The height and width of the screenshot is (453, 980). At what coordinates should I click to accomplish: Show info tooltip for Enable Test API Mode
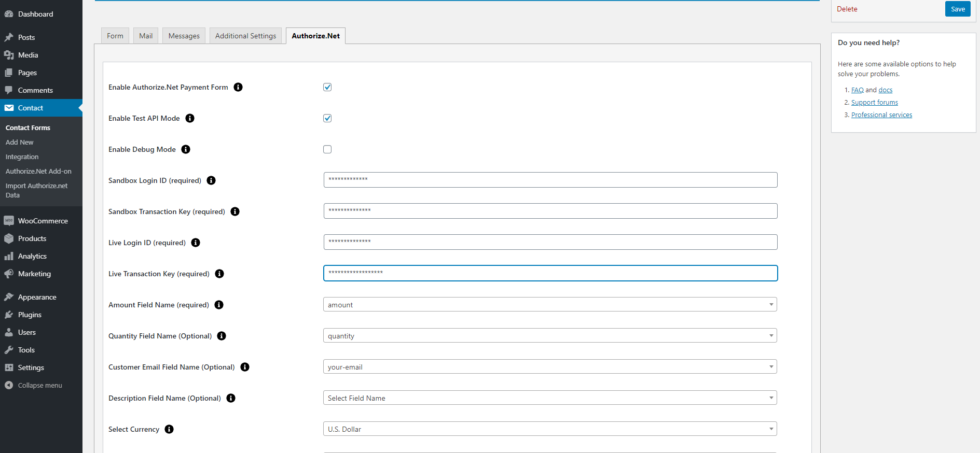(x=190, y=118)
